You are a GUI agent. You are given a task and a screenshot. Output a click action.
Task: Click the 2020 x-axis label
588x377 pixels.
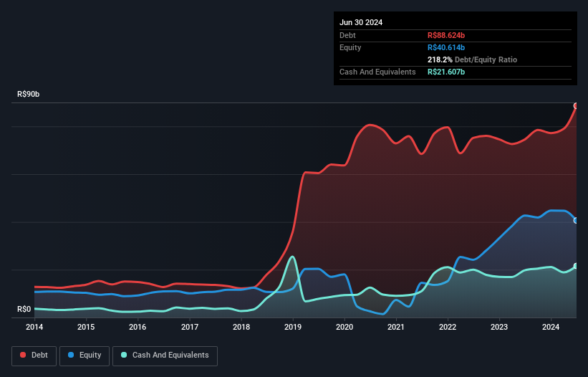[344, 327]
